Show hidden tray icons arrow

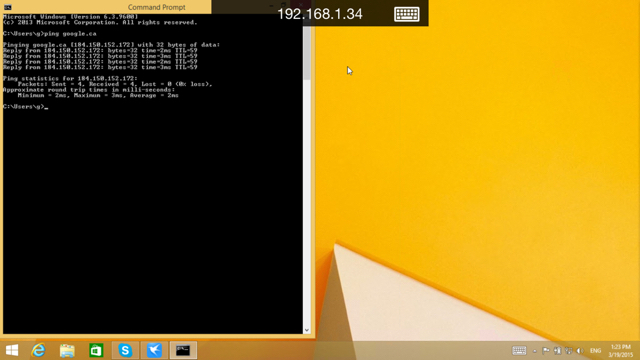pos(534,351)
